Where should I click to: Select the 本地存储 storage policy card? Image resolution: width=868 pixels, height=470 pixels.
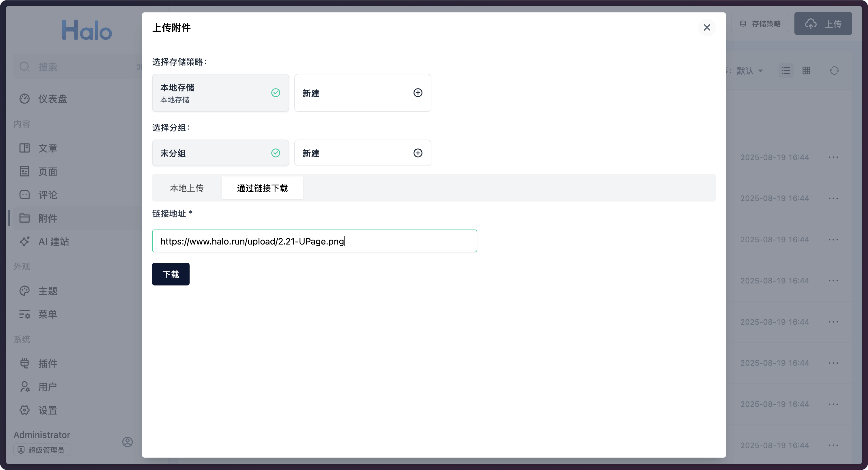(x=220, y=93)
